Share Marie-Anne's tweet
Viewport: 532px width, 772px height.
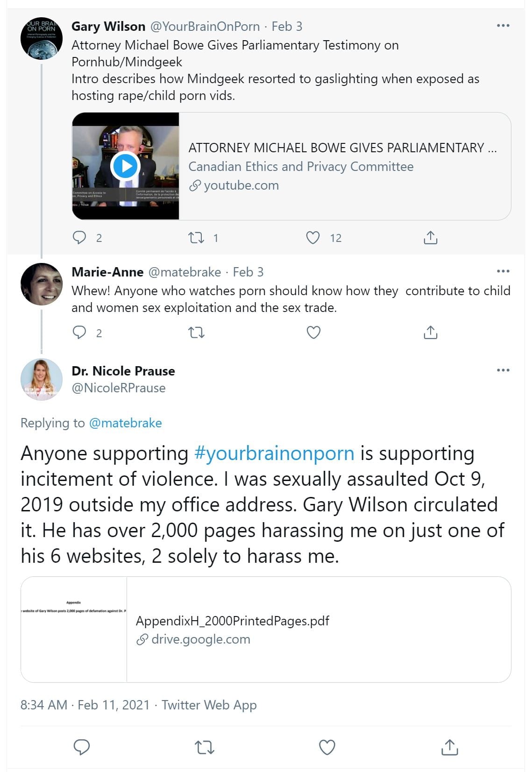coord(430,333)
